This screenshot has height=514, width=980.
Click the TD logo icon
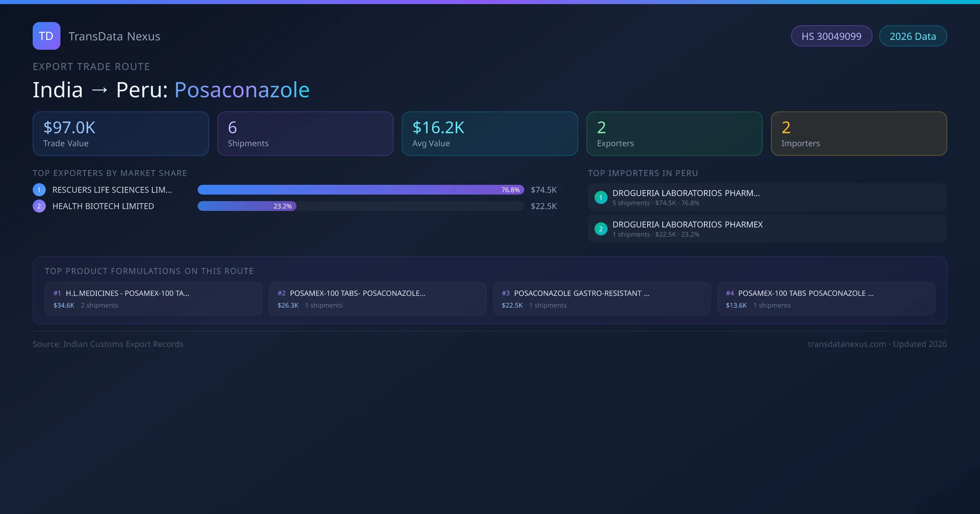click(x=46, y=36)
